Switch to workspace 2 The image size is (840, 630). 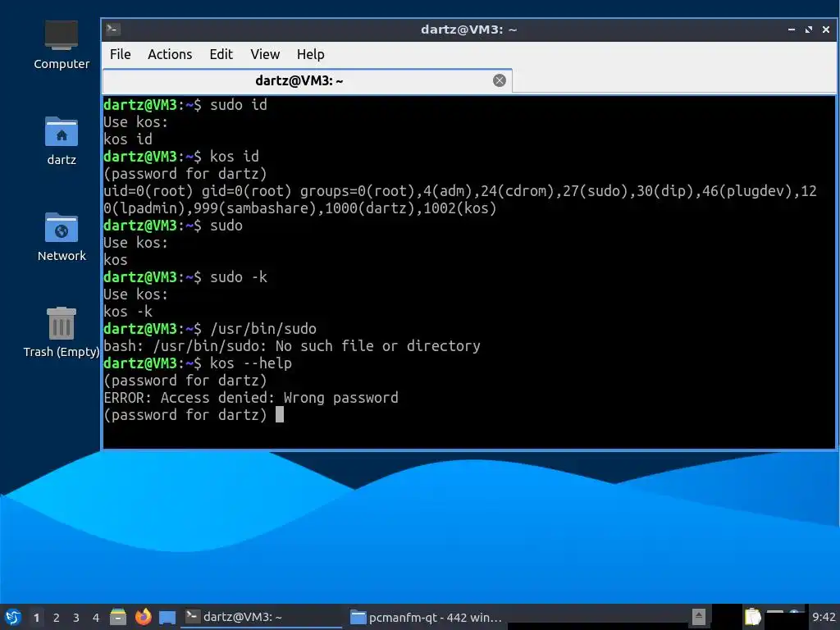coord(57,618)
